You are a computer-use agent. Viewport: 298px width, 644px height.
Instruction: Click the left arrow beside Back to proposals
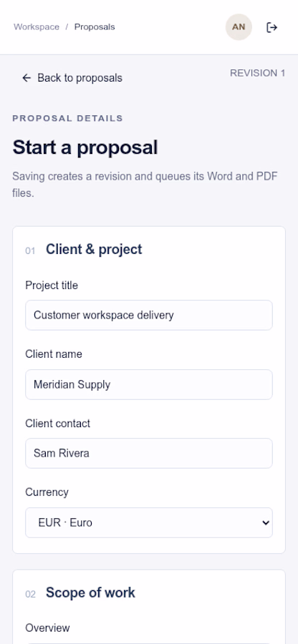coord(27,77)
